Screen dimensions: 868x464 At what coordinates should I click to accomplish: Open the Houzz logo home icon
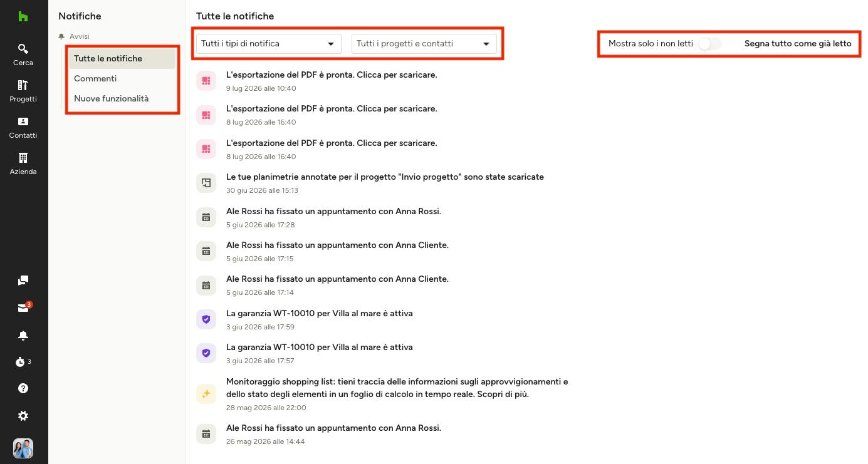23,17
